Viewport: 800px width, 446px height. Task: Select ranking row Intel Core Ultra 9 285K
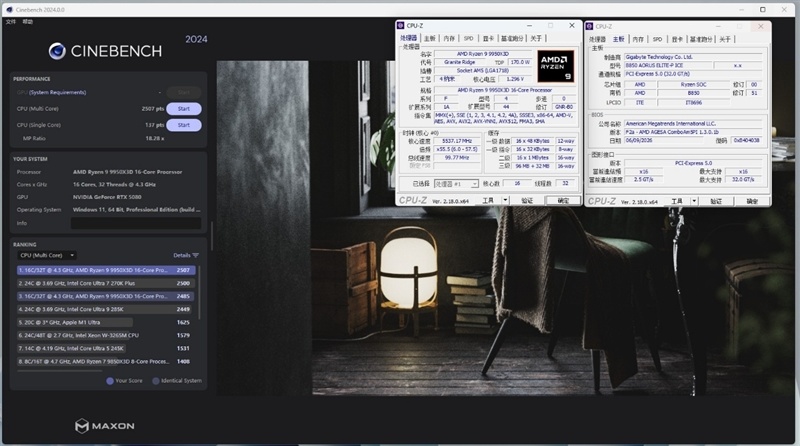point(106,309)
